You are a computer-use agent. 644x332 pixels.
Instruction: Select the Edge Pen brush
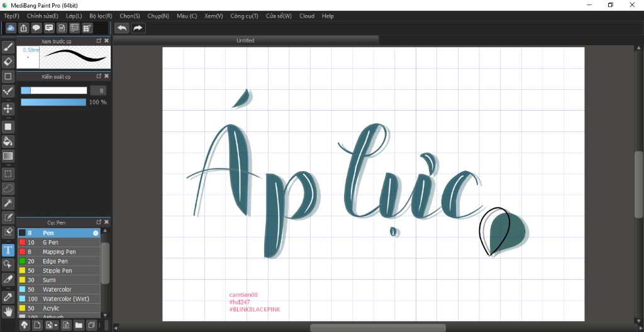click(59, 262)
